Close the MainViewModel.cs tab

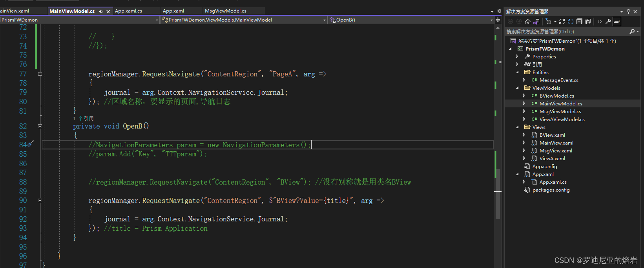pos(108,11)
